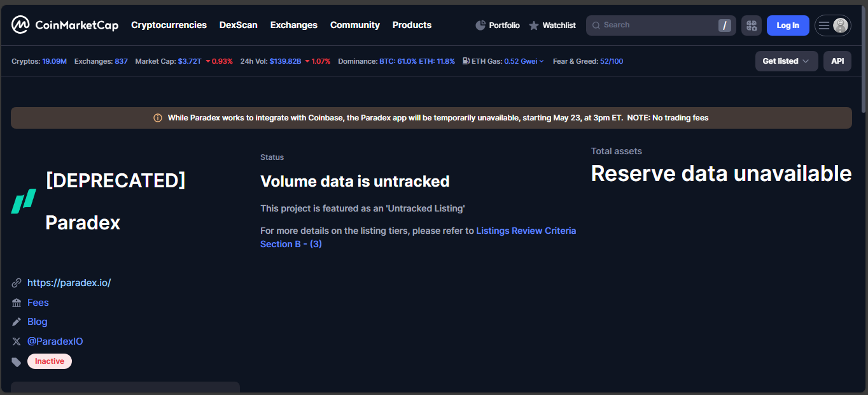Click the bank icon beside Fees
The width and height of the screenshot is (868, 395).
(x=17, y=303)
